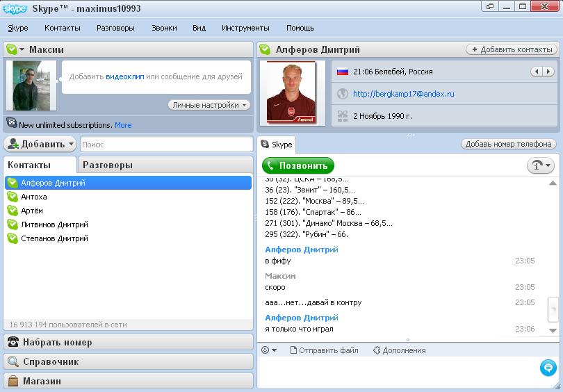
Task: Open the Инструменты menu
Action: point(245,28)
